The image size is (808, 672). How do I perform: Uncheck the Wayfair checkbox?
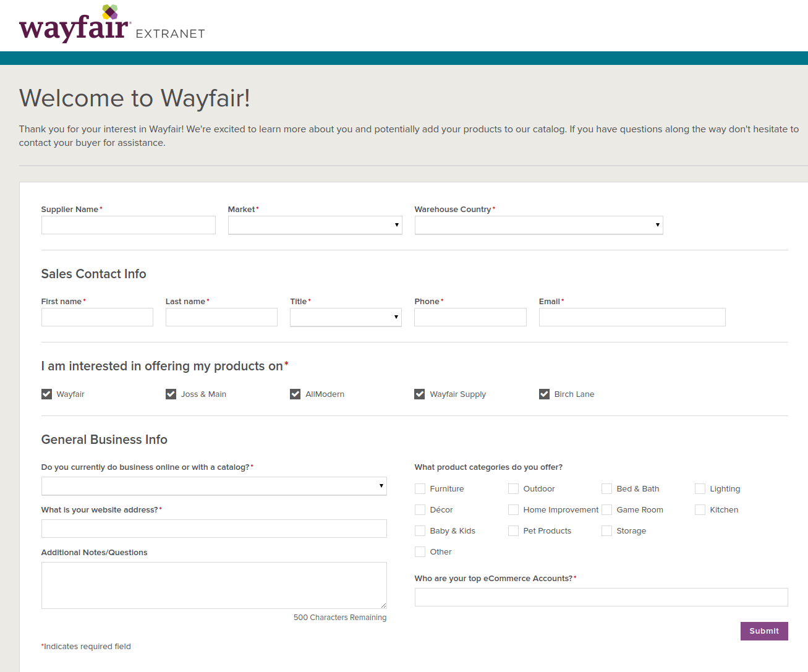[x=47, y=394]
